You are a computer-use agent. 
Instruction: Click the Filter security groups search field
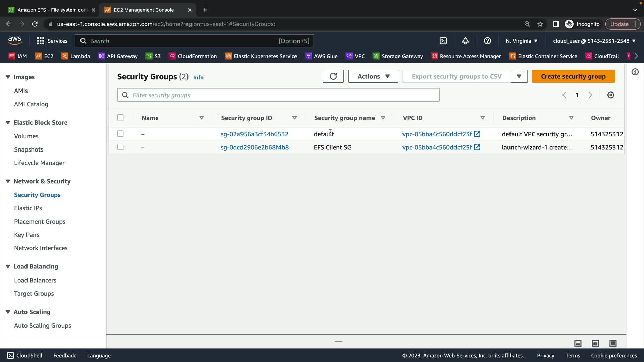278,95
